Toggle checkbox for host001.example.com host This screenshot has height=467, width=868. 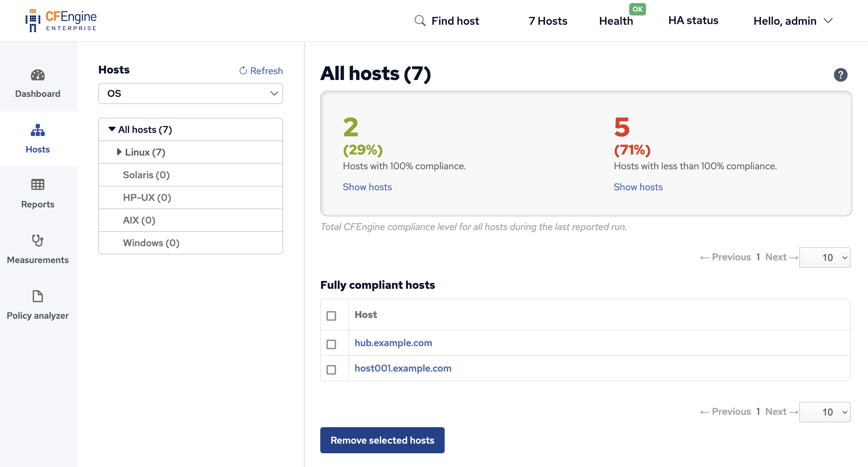[x=333, y=368]
